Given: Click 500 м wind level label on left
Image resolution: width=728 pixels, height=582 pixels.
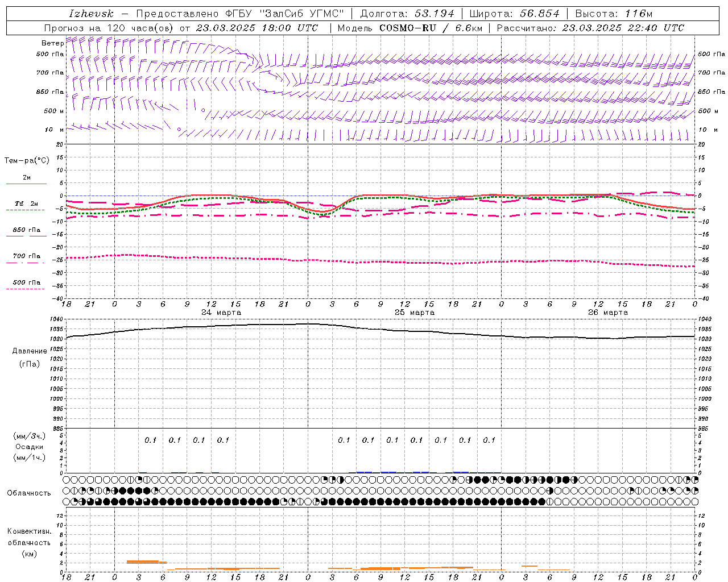Looking at the screenshot, I should [54, 111].
